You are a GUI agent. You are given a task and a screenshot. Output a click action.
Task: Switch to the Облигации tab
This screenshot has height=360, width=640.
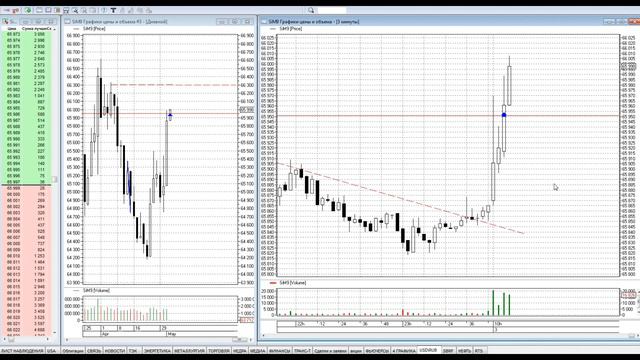pos(73,351)
